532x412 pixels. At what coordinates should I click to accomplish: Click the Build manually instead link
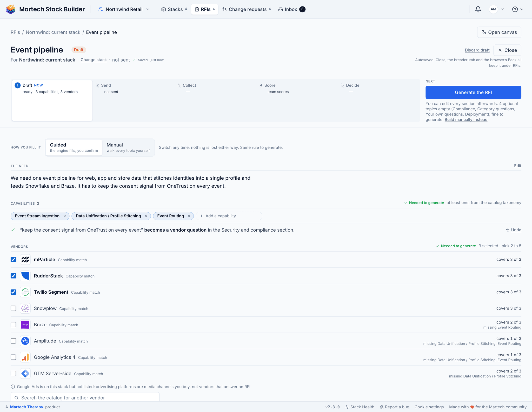tap(466, 120)
